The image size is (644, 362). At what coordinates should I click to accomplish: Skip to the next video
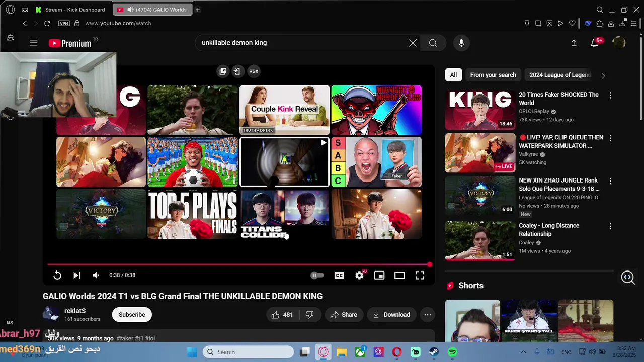77,275
